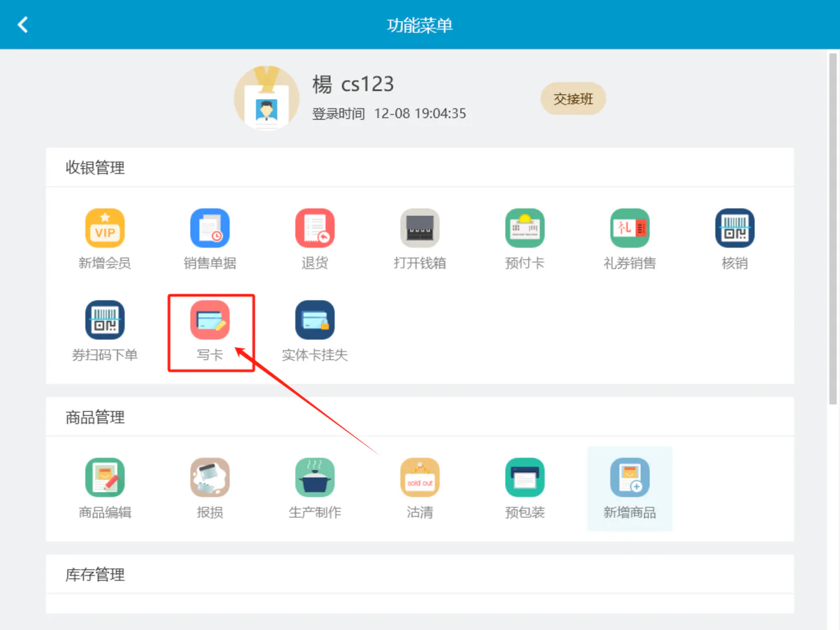
Task: Open the 预包装 prepackage icon
Action: (x=525, y=477)
